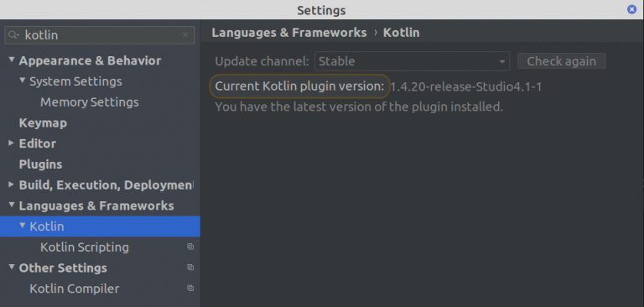Click project-level icon beside Other Settings
644x307 pixels.
tap(190, 267)
